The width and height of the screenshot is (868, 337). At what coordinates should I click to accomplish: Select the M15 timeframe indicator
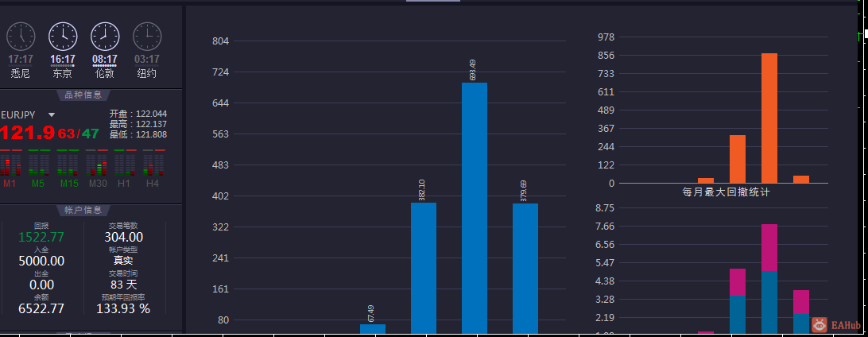[x=70, y=183]
